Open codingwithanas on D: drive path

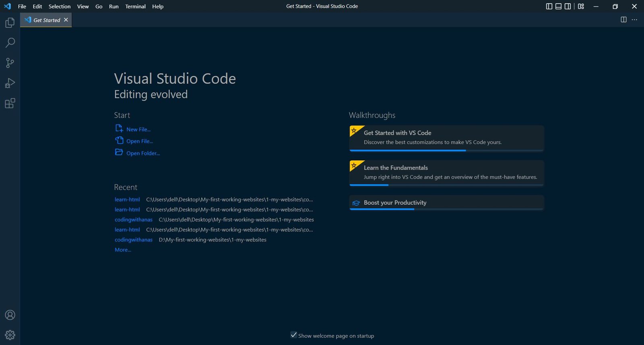134,240
